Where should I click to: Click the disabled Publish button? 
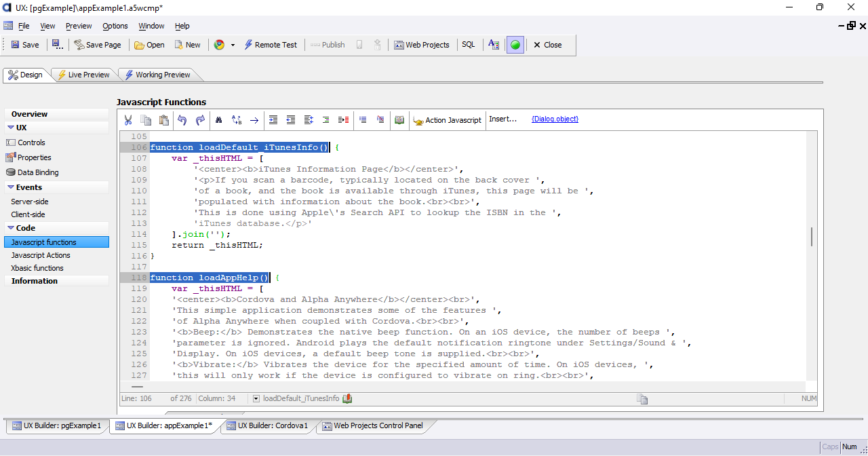coord(328,45)
